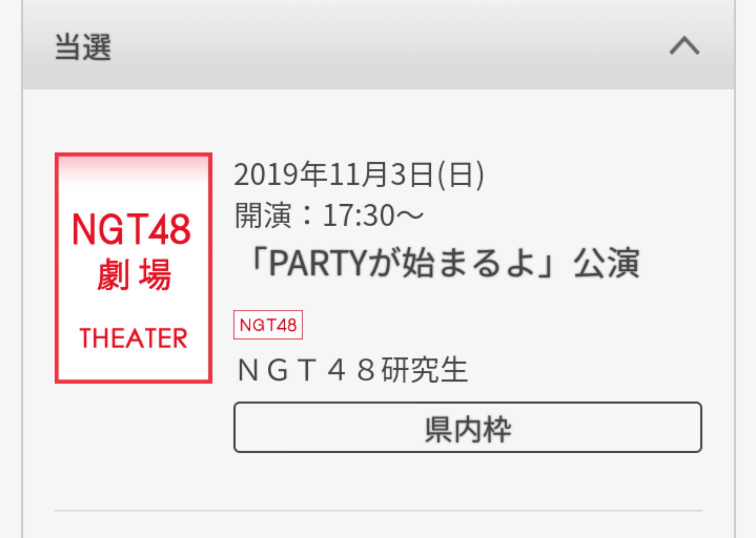Click the up-arrow icon beside 当選

click(684, 46)
